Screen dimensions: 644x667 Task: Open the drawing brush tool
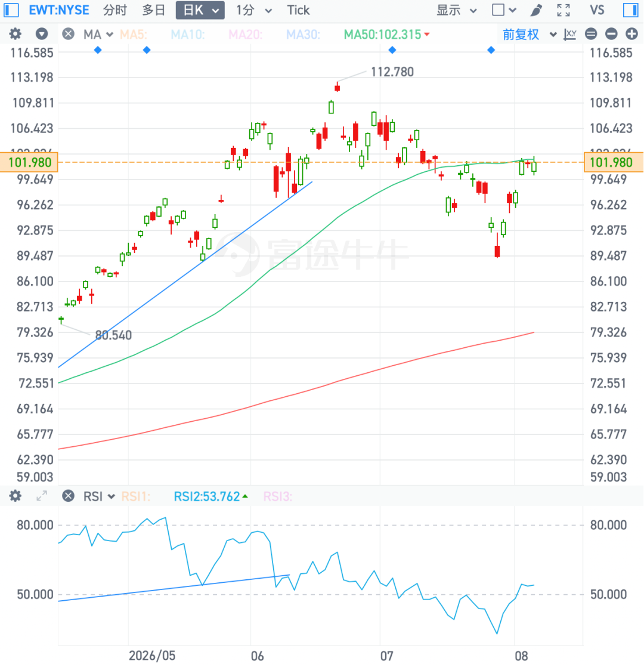tap(537, 10)
